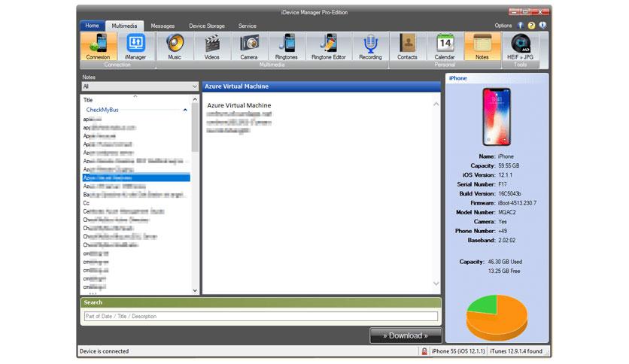Image resolution: width=629 pixels, height=364 pixels.
Task: Open the Options menu
Action: pos(503,26)
